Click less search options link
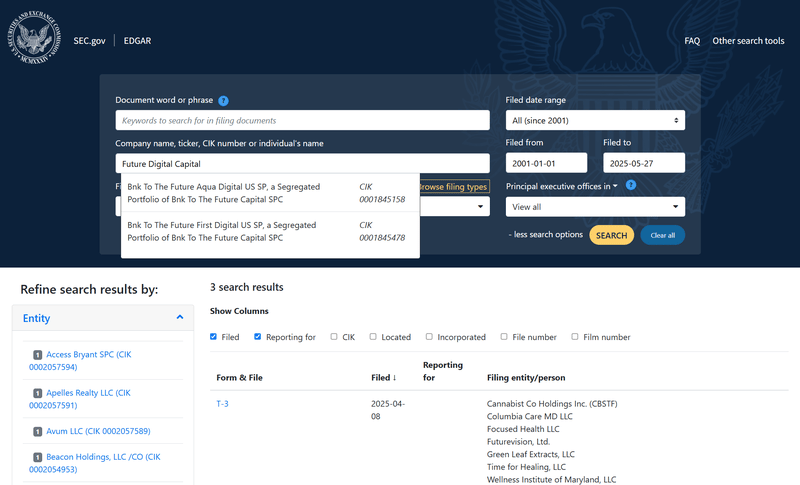The width and height of the screenshot is (800, 485). pos(545,235)
